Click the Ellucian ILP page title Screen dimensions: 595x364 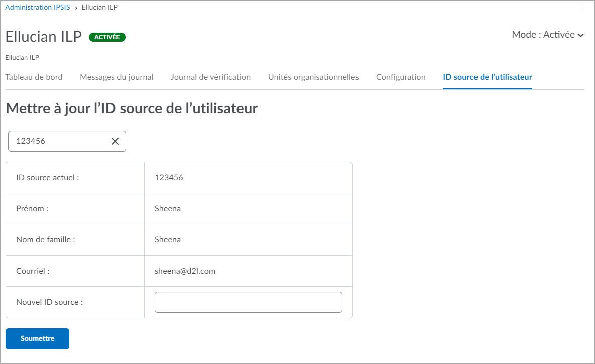coord(44,37)
